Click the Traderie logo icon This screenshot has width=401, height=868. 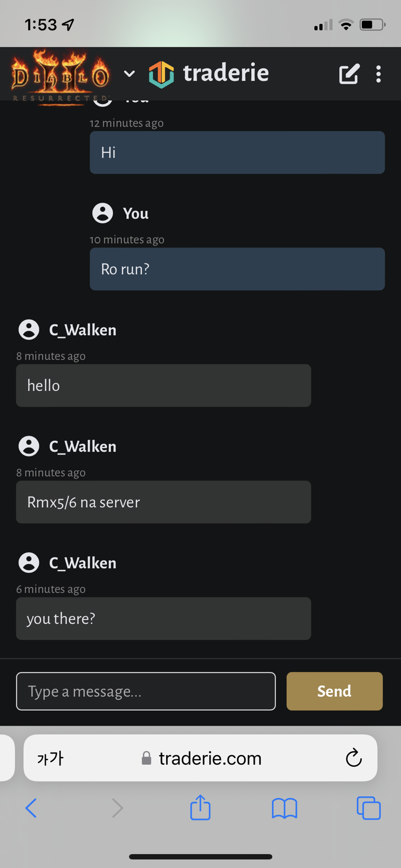(x=161, y=74)
